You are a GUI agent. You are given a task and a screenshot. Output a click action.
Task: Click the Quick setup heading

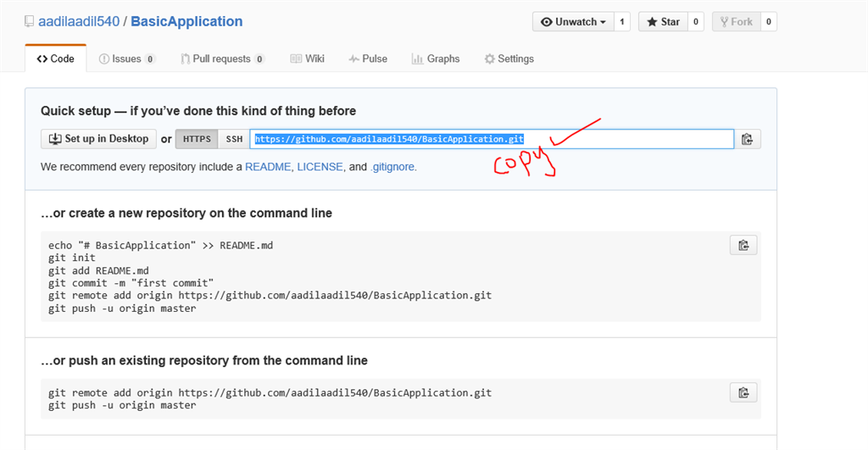click(x=198, y=111)
